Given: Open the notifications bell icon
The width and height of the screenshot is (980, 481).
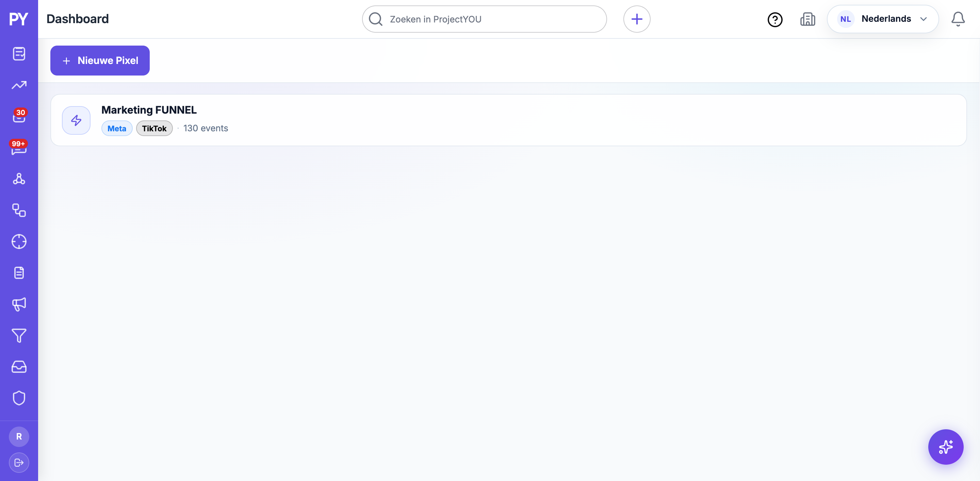Looking at the screenshot, I should tap(958, 19).
